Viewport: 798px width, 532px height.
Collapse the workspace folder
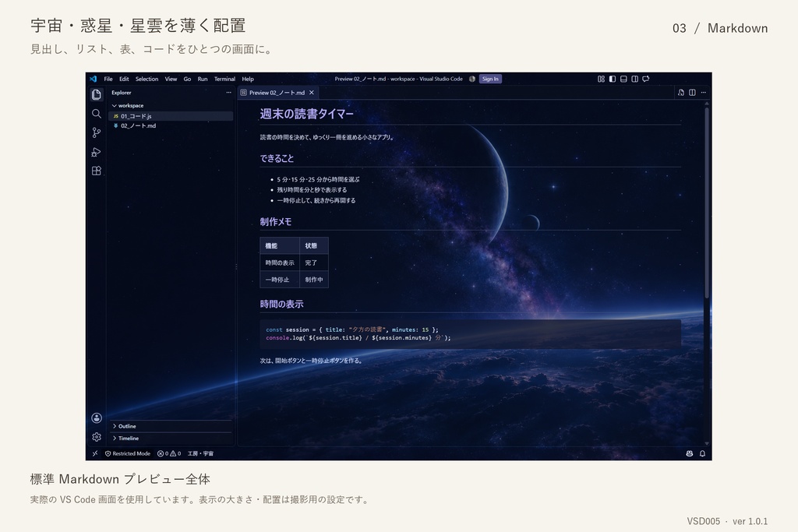(171, 106)
